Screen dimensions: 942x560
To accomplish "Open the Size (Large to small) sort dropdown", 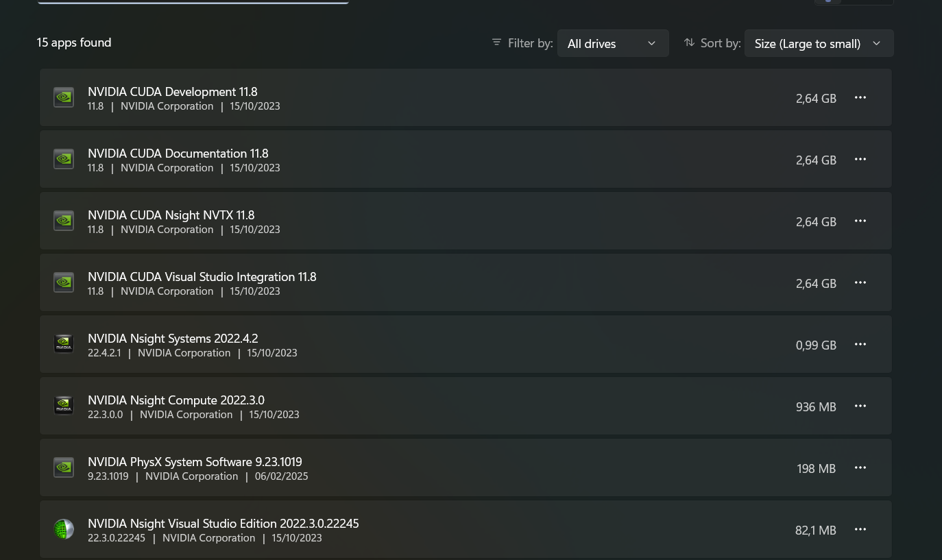I will pyautogui.click(x=819, y=43).
